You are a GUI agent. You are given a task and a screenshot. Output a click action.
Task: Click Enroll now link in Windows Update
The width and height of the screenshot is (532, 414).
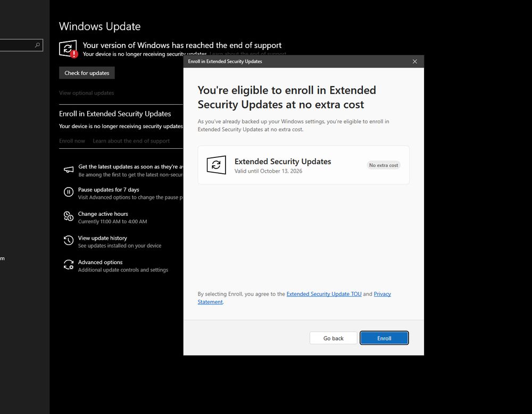[x=72, y=141]
